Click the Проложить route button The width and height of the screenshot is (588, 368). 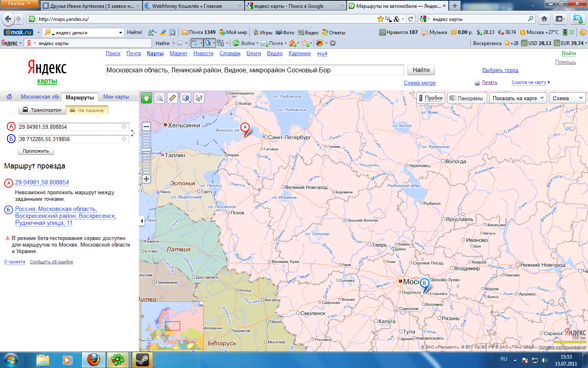coord(36,151)
